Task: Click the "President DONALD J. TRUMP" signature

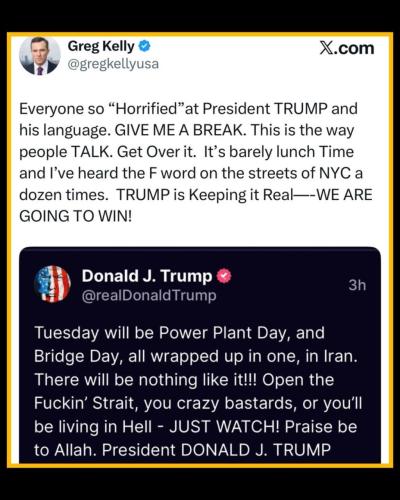Action: pos(216,450)
